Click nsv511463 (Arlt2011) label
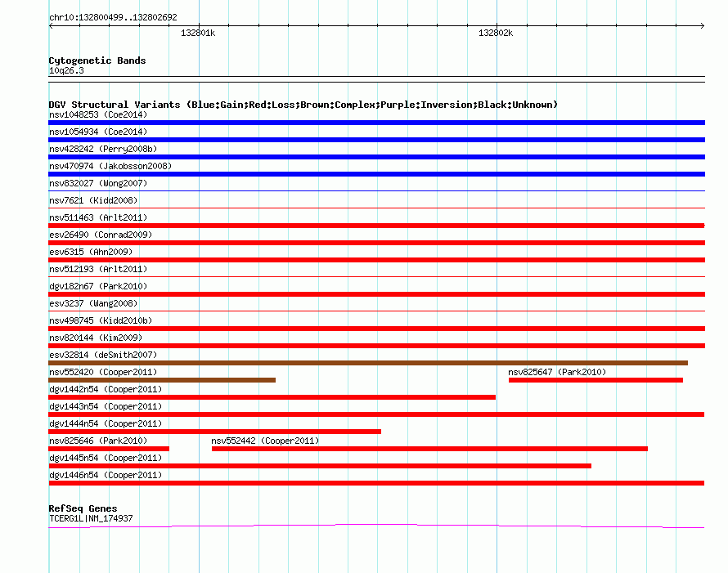728x573 pixels. (98, 217)
